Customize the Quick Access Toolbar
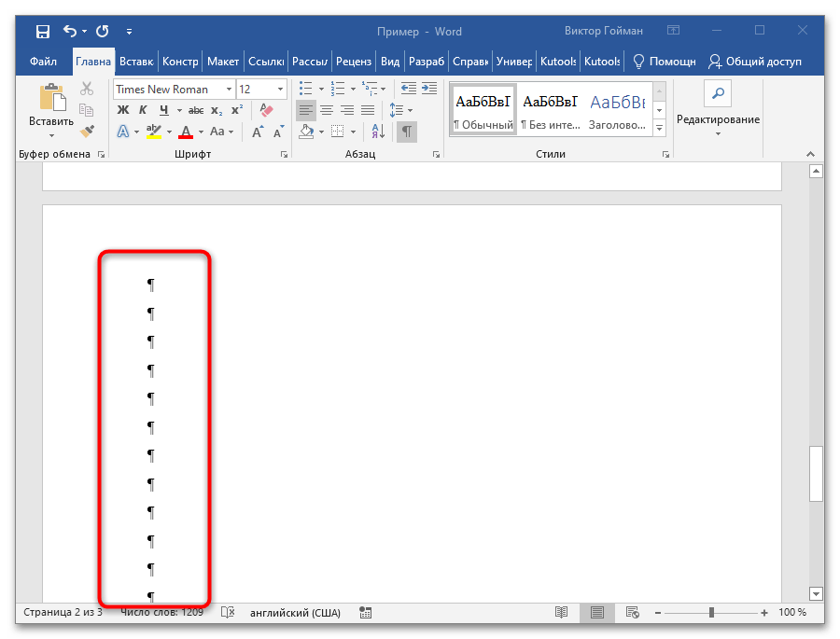Viewport: 840px width, 639px height. coord(129,32)
